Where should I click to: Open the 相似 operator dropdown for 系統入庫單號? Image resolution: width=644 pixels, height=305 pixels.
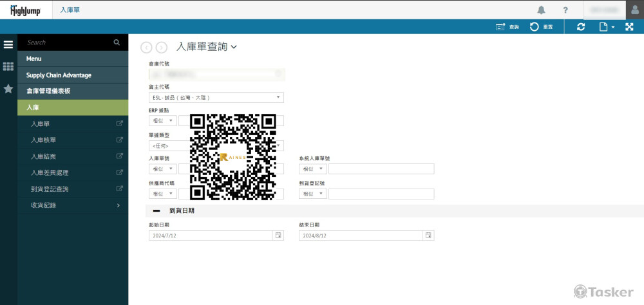(313, 169)
